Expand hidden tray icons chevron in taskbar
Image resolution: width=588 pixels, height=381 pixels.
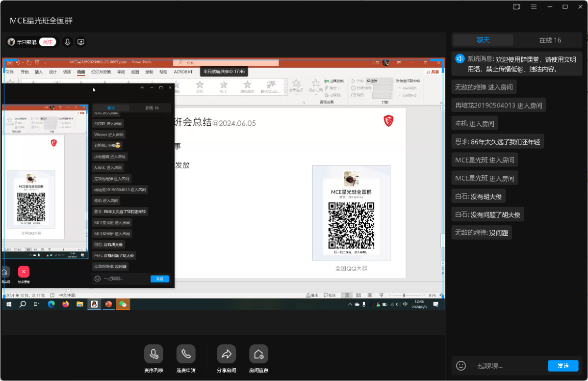(350, 304)
